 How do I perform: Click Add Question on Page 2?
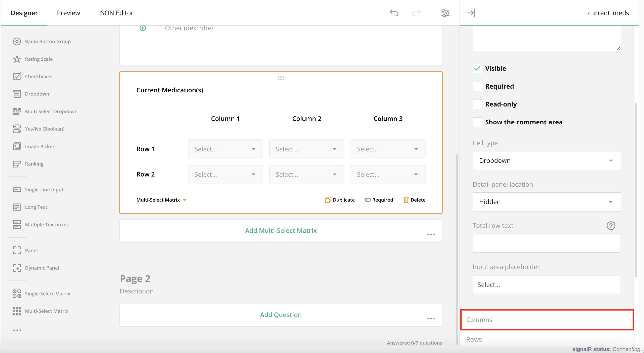pos(281,315)
